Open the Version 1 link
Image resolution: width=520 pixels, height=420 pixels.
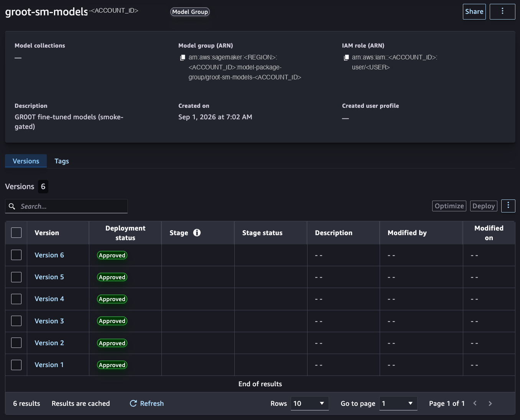pos(49,365)
